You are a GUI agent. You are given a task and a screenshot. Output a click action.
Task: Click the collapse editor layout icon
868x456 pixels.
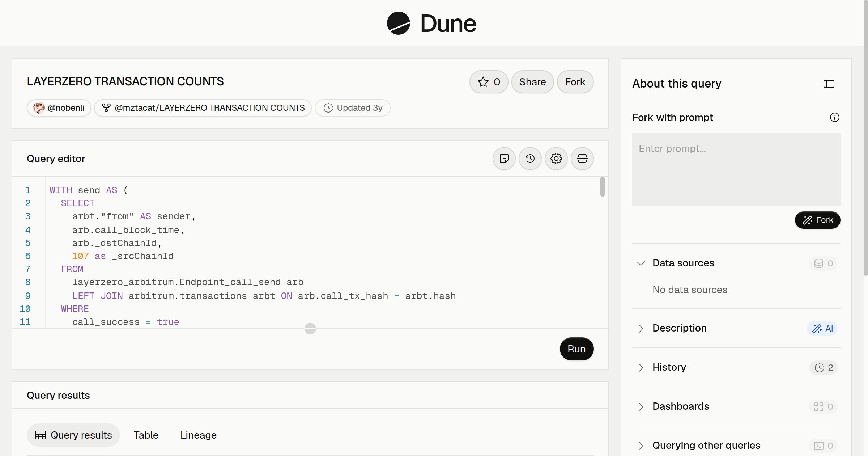(x=582, y=159)
